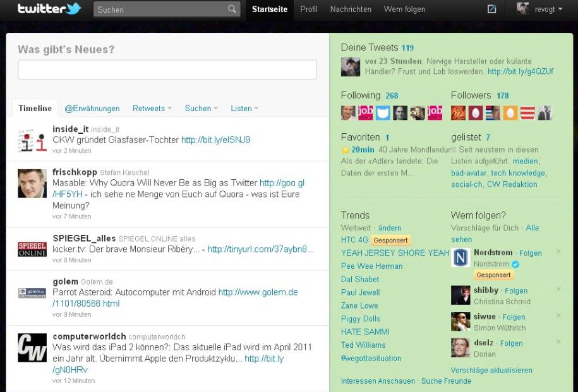The width and height of the screenshot is (578, 392).
Task: Open the Zane Lowe trend
Action: click(359, 306)
